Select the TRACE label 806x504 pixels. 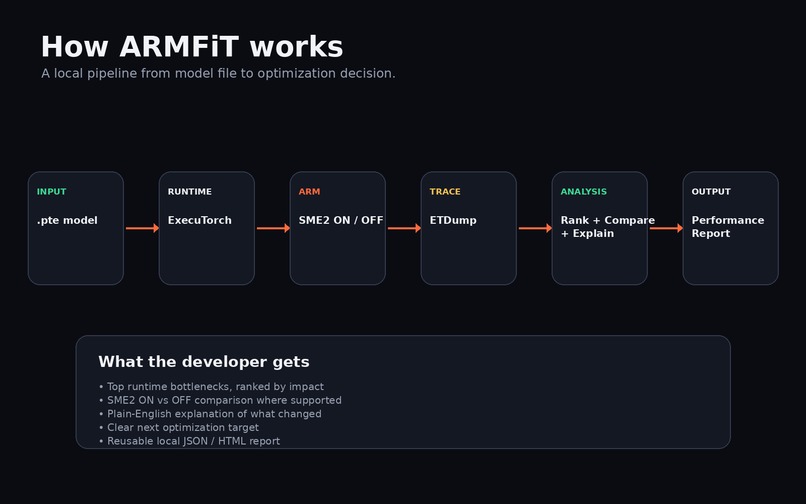445,191
